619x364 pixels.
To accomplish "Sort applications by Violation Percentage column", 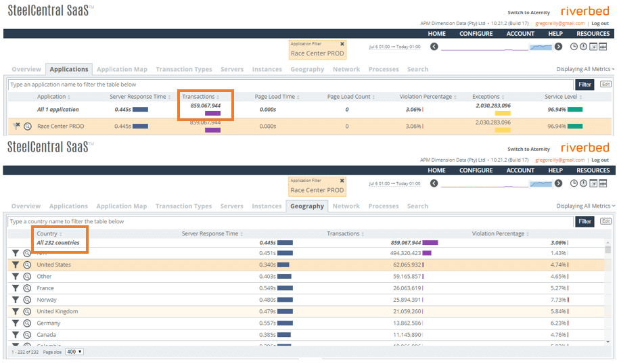I will coord(428,97).
